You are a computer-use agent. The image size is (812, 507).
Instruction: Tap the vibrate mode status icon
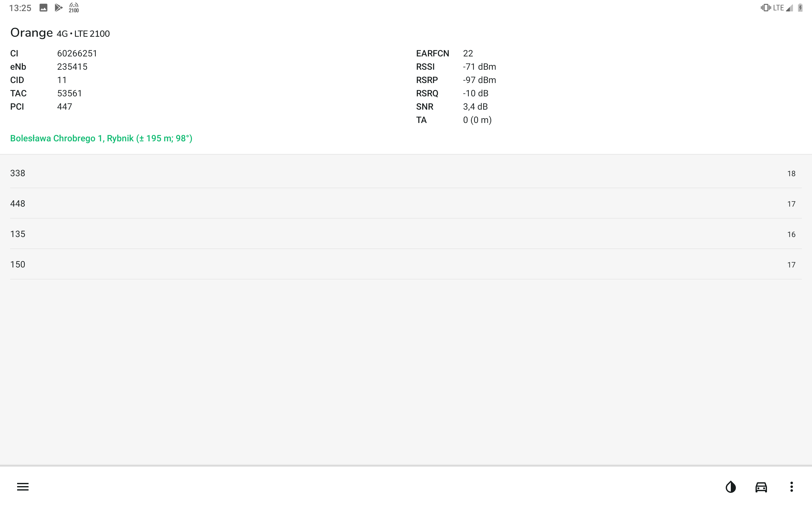click(x=766, y=8)
